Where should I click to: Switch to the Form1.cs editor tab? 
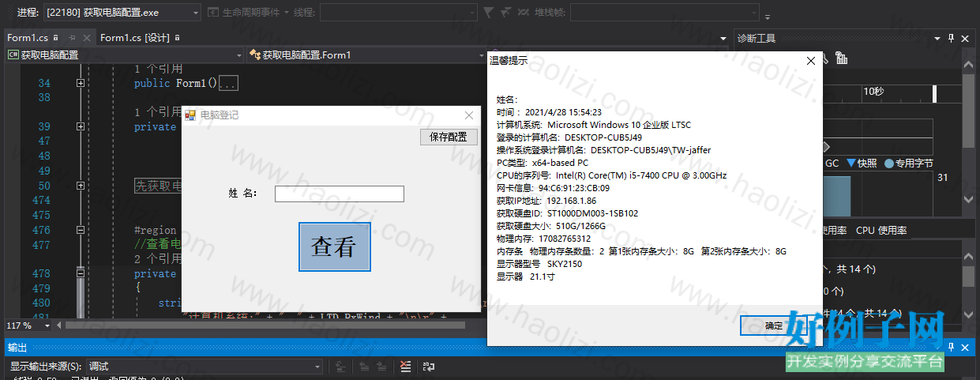coord(28,37)
